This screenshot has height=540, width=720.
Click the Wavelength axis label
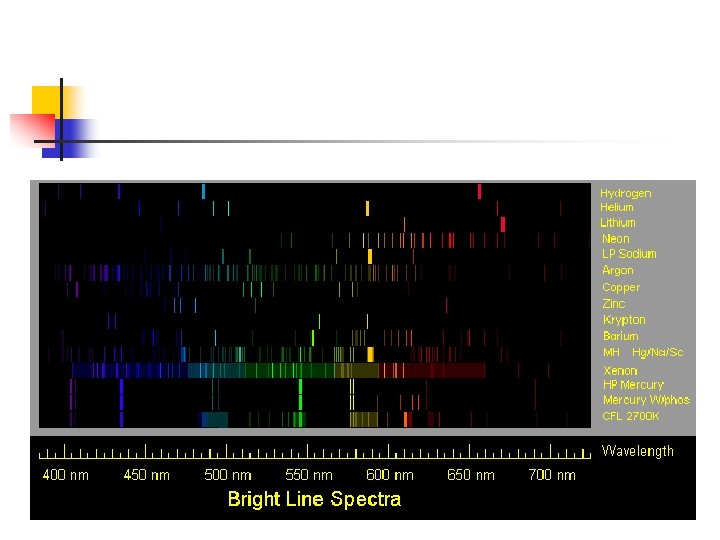tap(637, 451)
